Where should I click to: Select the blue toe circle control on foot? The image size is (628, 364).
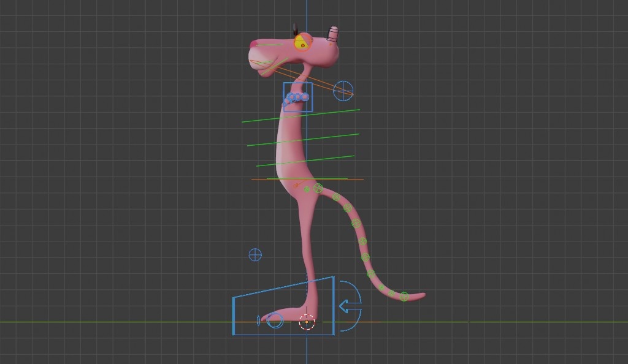(275, 320)
